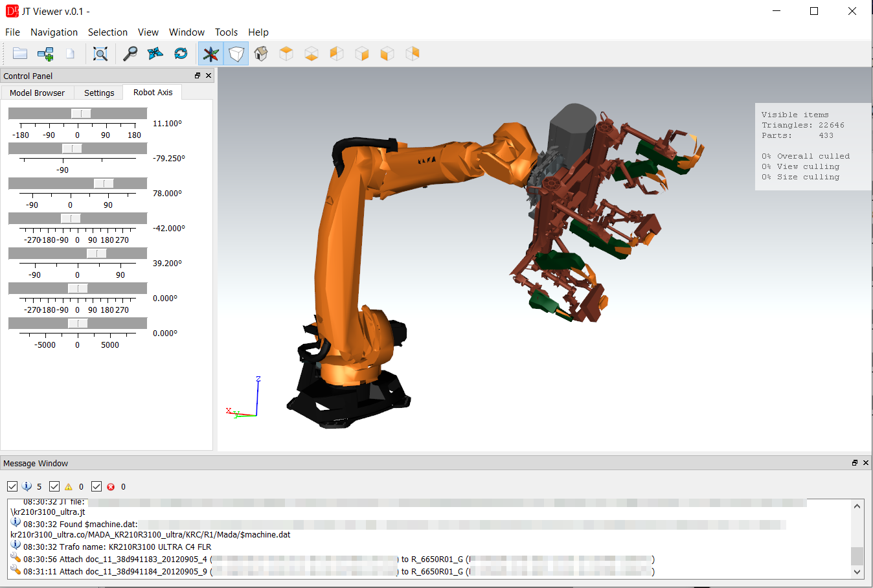Image resolution: width=873 pixels, height=588 pixels.
Task: Click the red error circle filter icon
Action: click(x=111, y=486)
